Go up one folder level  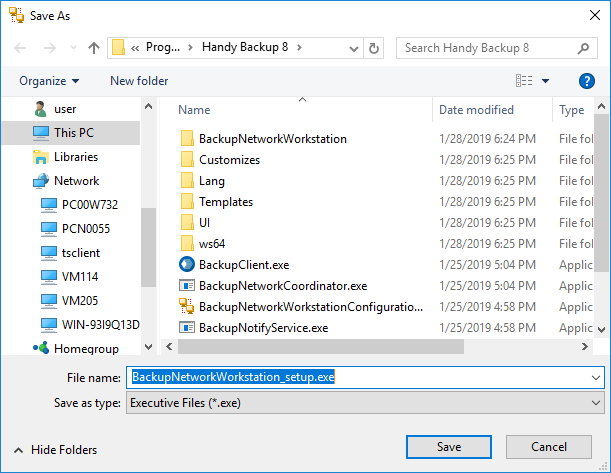click(x=94, y=48)
